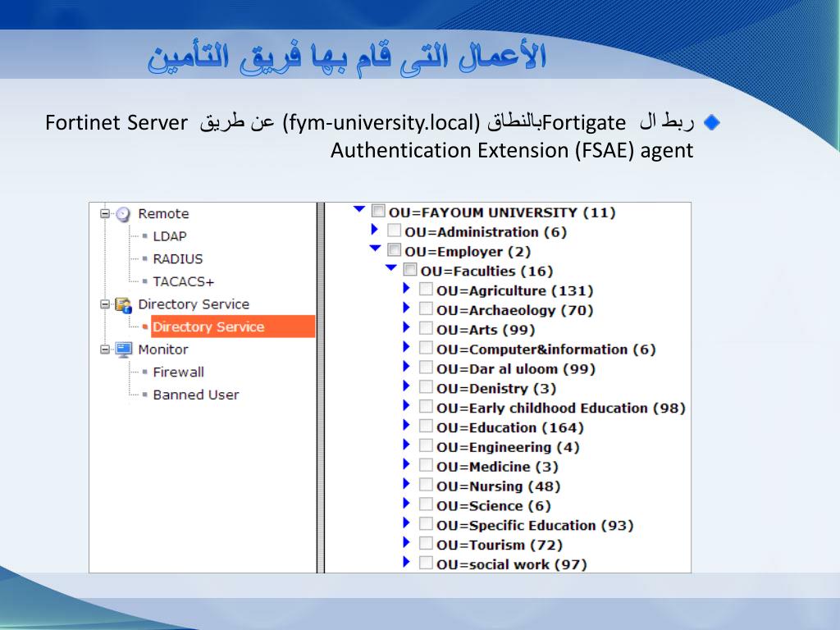Click the text OU=Early childhood Education (98)
Image resolution: width=840 pixels, height=630 pixels.
(x=561, y=408)
